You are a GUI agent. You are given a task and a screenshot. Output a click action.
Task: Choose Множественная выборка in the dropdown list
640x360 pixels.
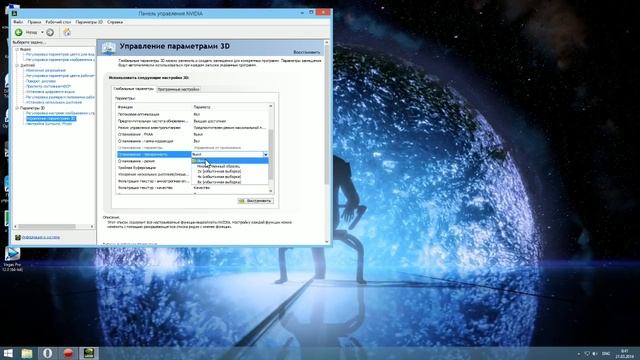pos(230,166)
